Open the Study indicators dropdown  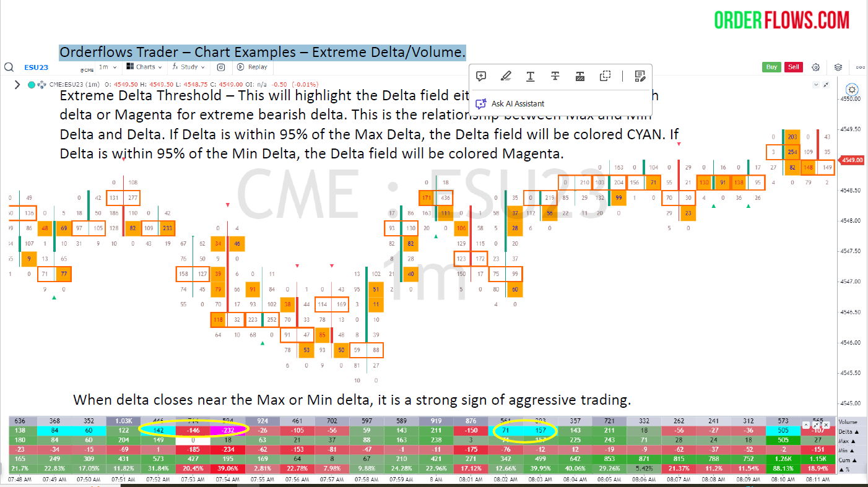[x=188, y=67]
